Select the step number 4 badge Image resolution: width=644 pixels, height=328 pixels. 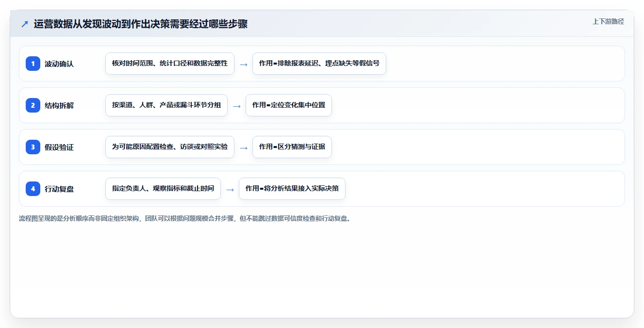coord(33,189)
